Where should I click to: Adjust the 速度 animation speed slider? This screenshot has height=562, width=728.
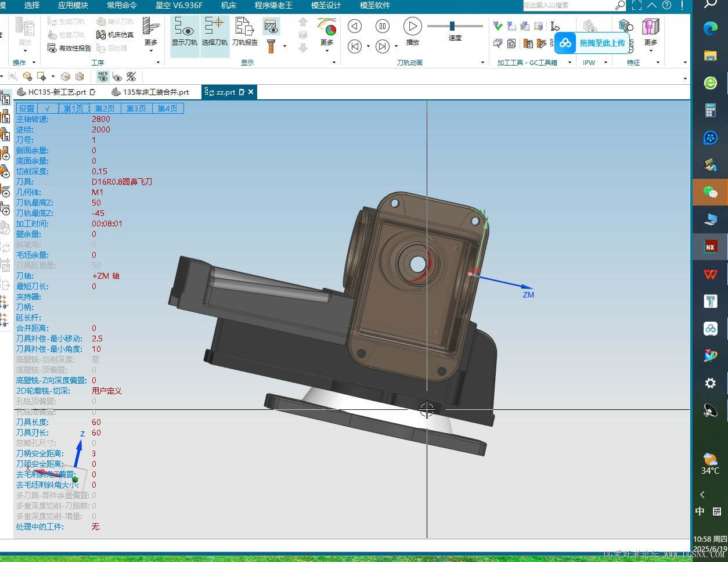[452, 26]
